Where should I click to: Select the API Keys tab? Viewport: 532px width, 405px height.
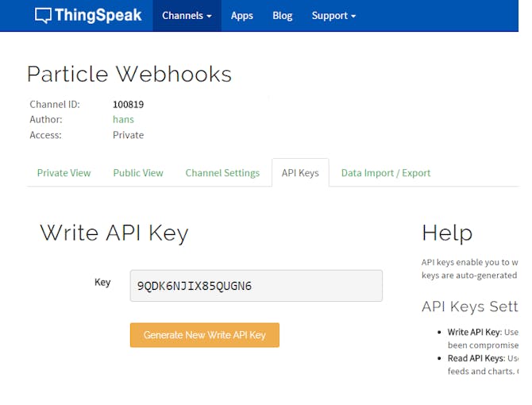[300, 173]
